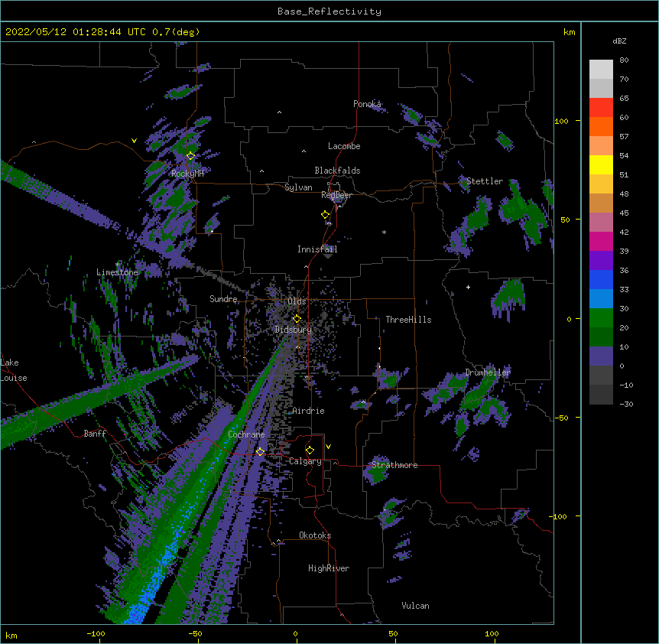Click the Stettler town label

(x=485, y=181)
